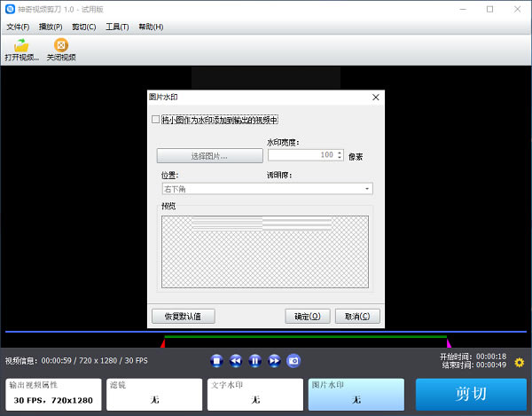Take a snapshot with the camera icon

(x=293, y=360)
